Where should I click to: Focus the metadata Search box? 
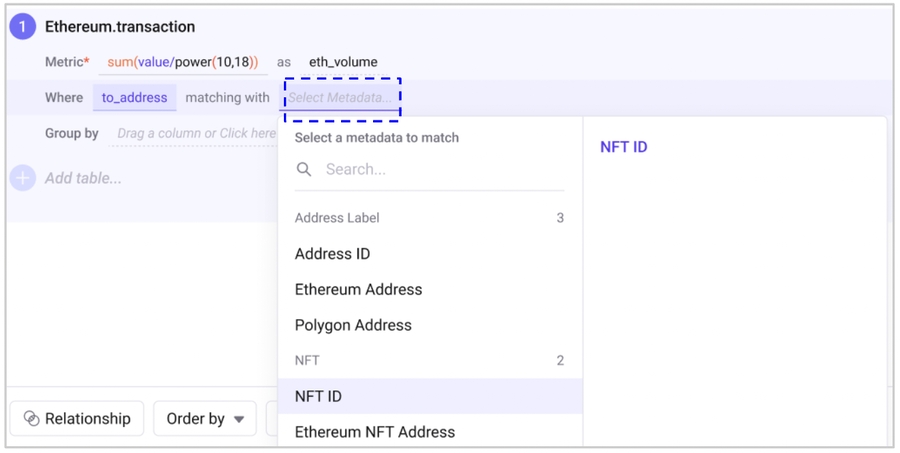click(440, 170)
